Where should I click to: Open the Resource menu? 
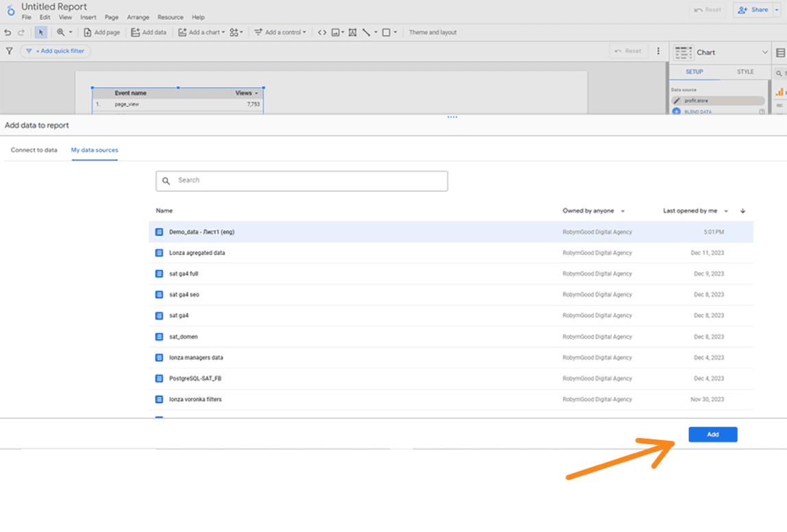[x=171, y=18]
